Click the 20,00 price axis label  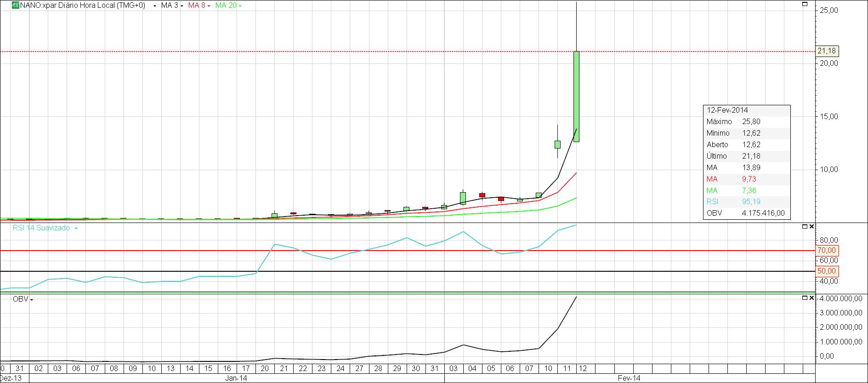(828, 63)
